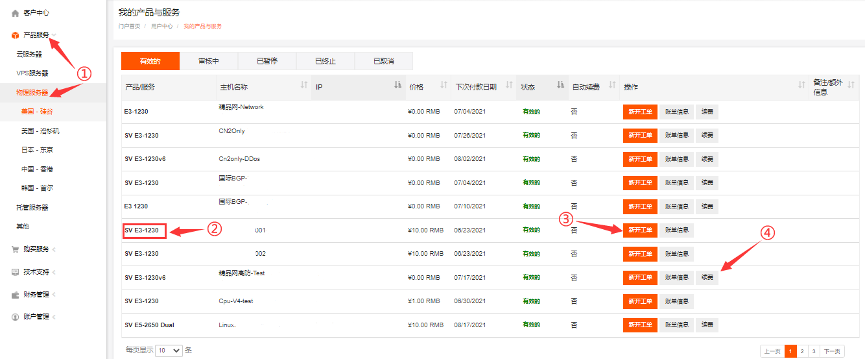Click sort arrows in IP column header

pos(397,85)
